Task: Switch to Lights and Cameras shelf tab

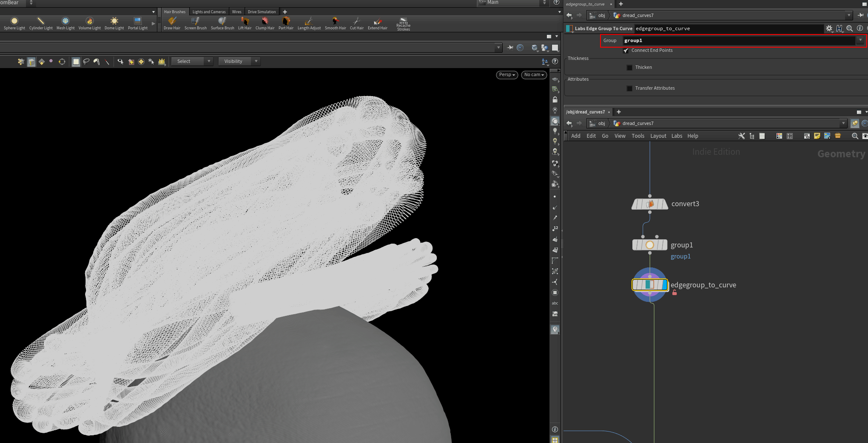Action: [x=209, y=12]
